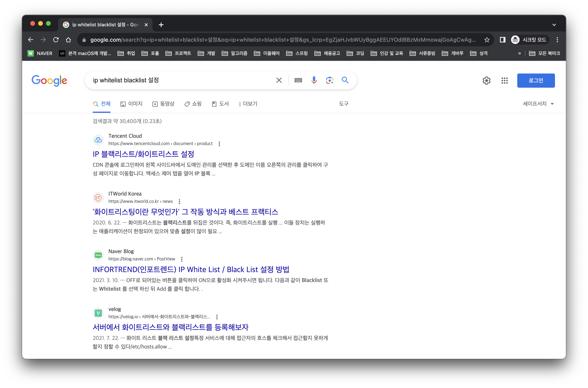Screen dimensions: 588x388
Task: Bookmark this page with star icon
Action: click(x=487, y=40)
